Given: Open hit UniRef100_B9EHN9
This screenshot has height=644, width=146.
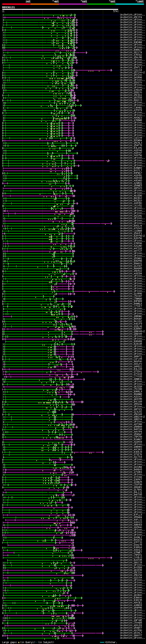Looking at the screenshot, I should [x=131, y=42].
